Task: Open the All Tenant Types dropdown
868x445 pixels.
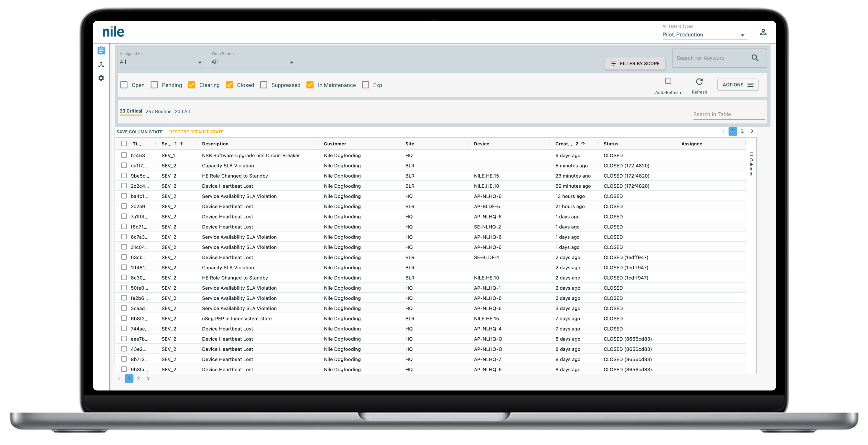Action: [705, 35]
